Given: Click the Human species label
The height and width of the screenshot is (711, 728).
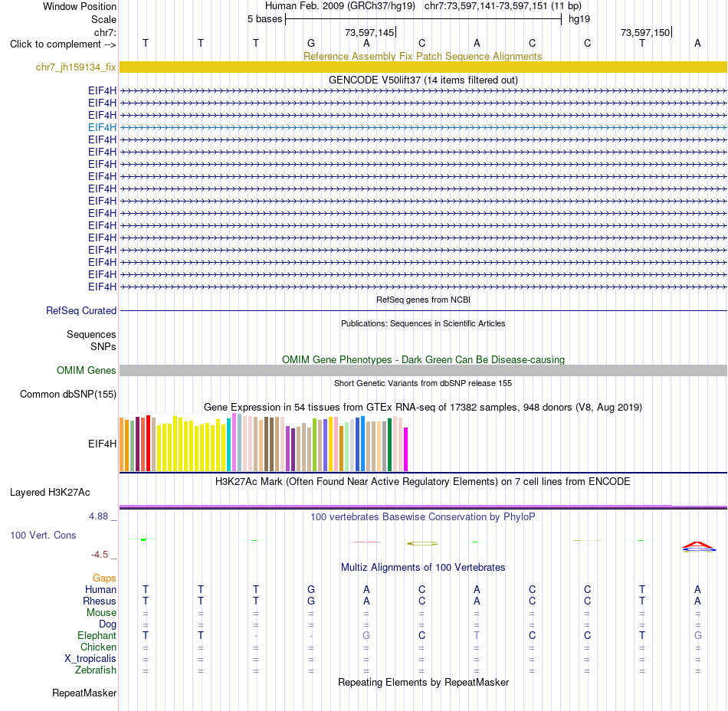Looking at the screenshot, I should (x=100, y=589).
